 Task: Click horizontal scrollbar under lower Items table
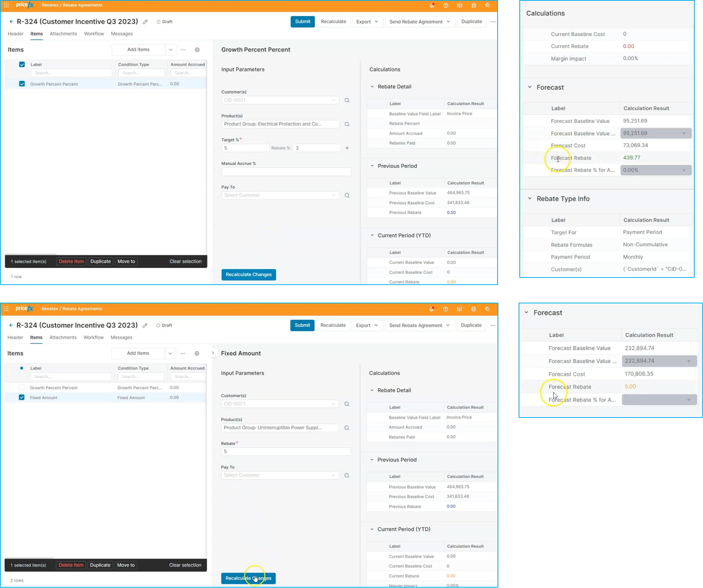29,558
